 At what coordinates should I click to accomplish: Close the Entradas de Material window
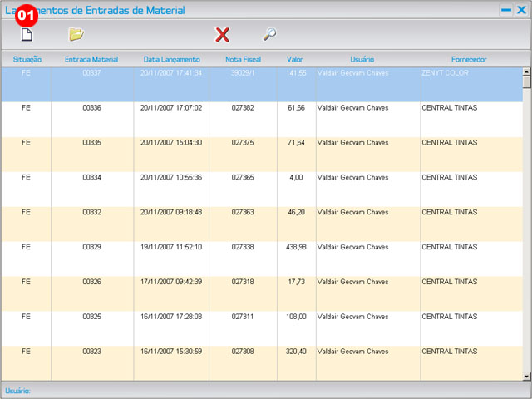(521, 10)
